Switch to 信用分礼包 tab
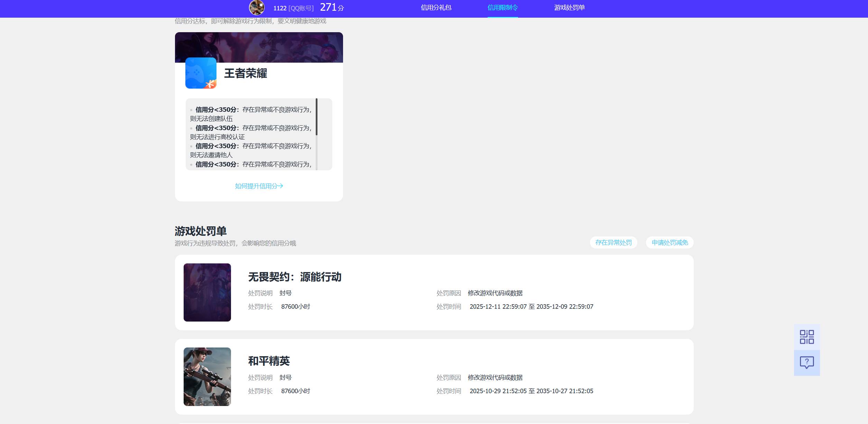 tap(436, 8)
